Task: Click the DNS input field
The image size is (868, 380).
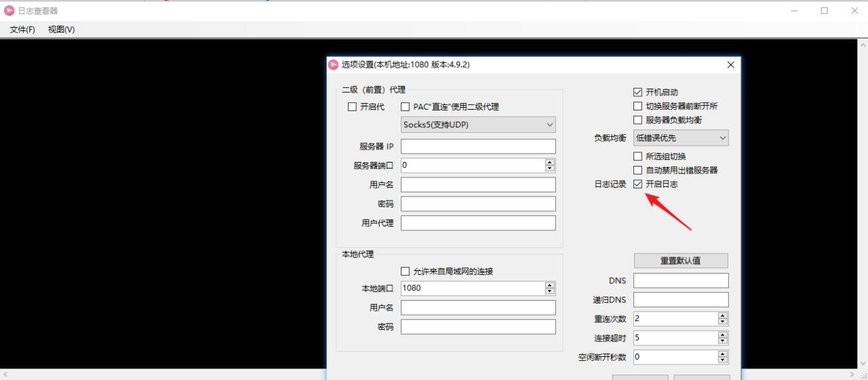Action: (681, 280)
